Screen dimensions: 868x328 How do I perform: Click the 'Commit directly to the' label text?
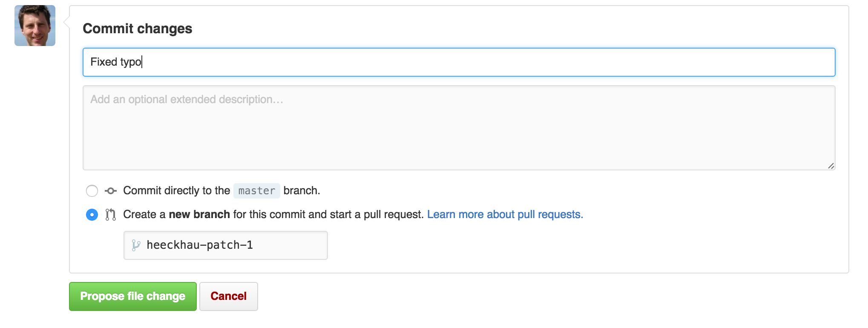[176, 190]
